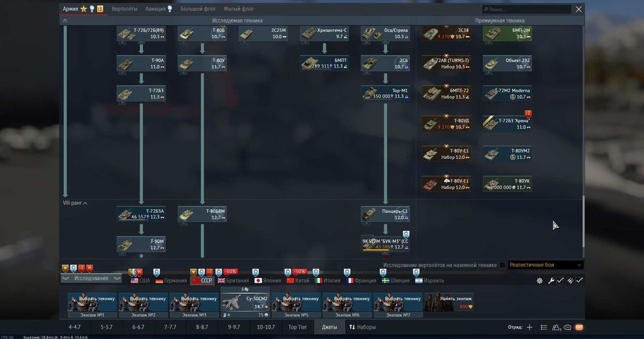Toggle helicopter research on ground vehicles checkbox
Viewport: 644px width, 339px height.
coord(502,265)
